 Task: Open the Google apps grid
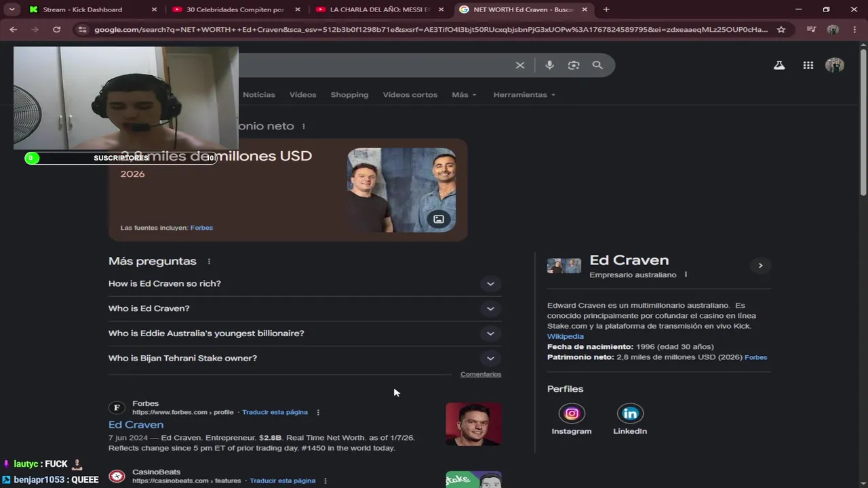point(808,65)
